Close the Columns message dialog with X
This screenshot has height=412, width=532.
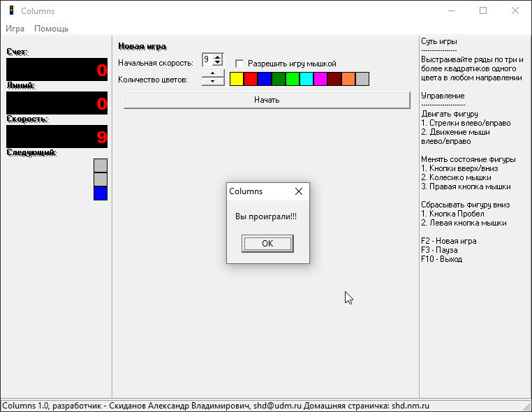(299, 191)
